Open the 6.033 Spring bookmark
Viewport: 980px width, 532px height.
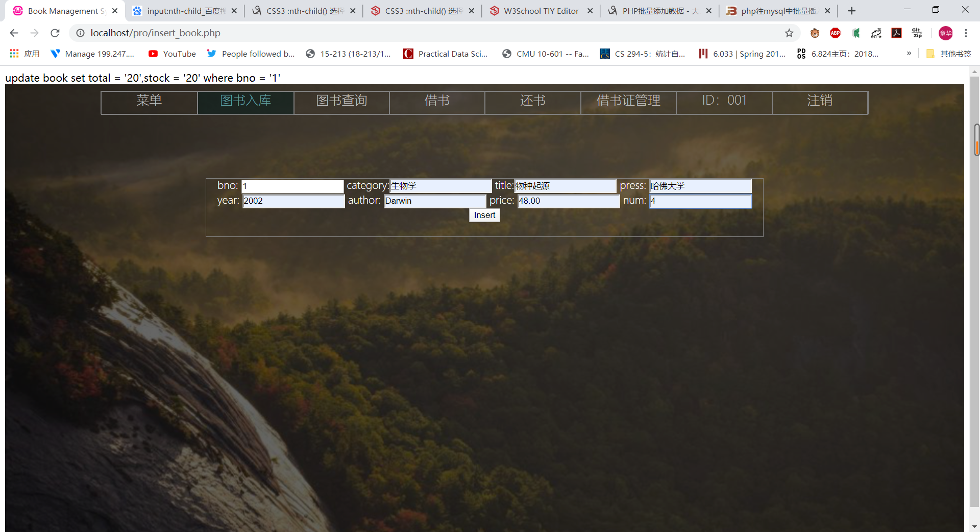(742, 54)
